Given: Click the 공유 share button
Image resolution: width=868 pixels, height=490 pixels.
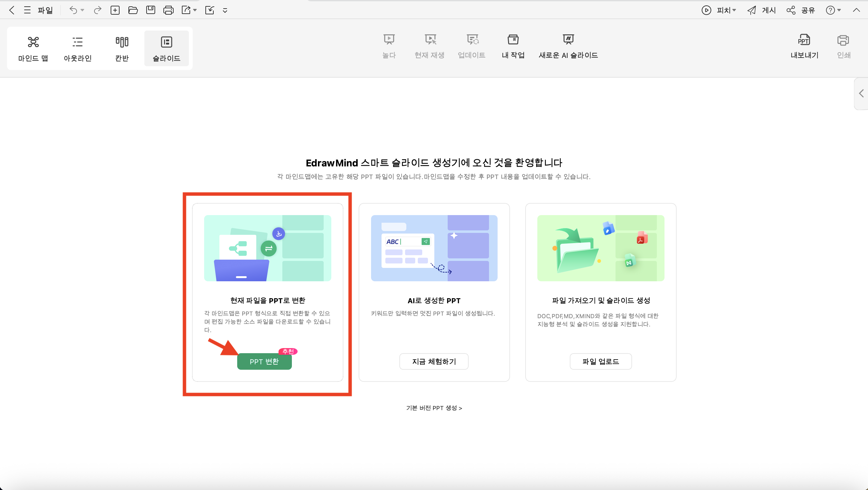Looking at the screenshot, I should [801, 10].
